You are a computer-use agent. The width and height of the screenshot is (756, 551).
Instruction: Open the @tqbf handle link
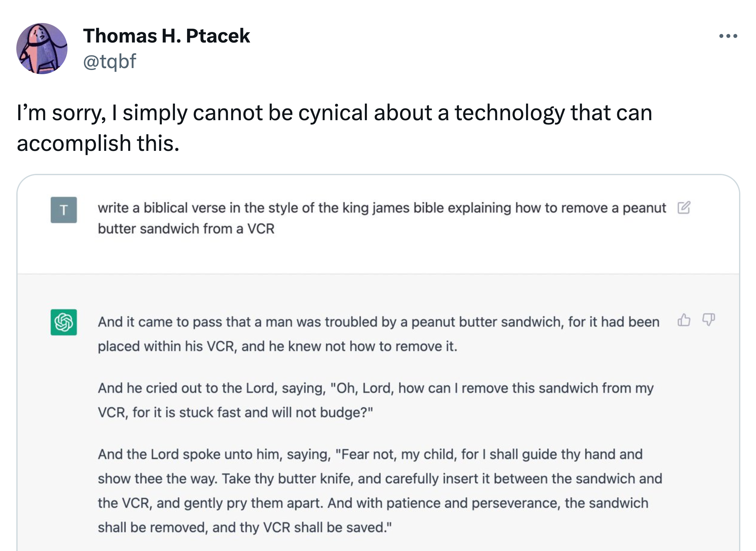(x=109, y=61)
